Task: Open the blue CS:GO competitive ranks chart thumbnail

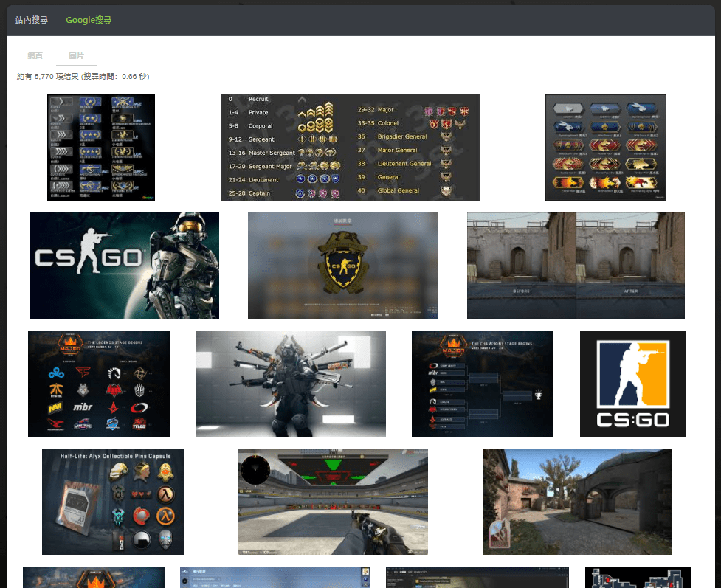Action: point(101,148)
